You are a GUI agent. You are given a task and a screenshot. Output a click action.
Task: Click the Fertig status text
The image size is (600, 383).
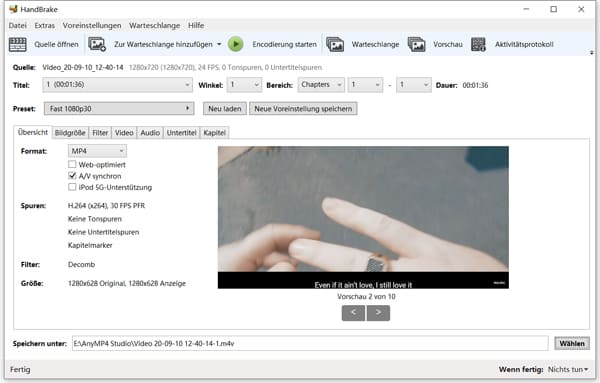pos(20,370)
